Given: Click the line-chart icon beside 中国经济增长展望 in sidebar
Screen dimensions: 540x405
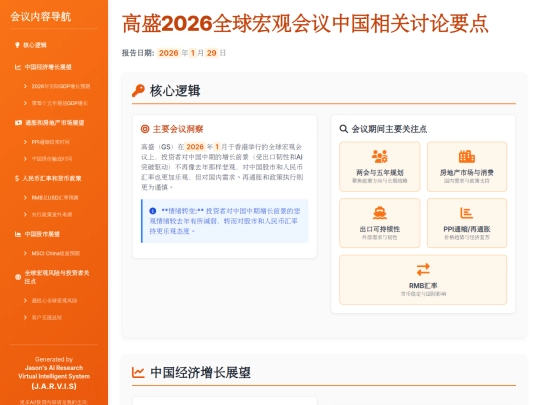Looking at the screenshot, I should 18,67.
